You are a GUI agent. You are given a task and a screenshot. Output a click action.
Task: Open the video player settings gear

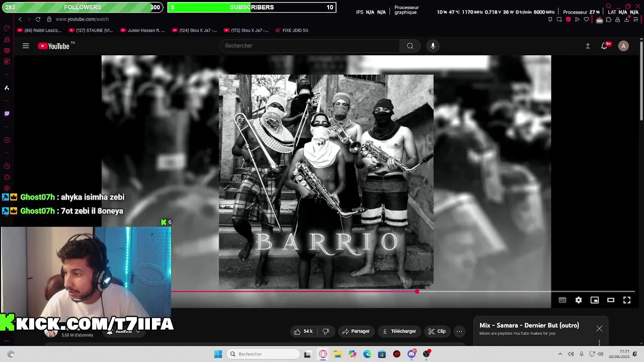[579, 300]
